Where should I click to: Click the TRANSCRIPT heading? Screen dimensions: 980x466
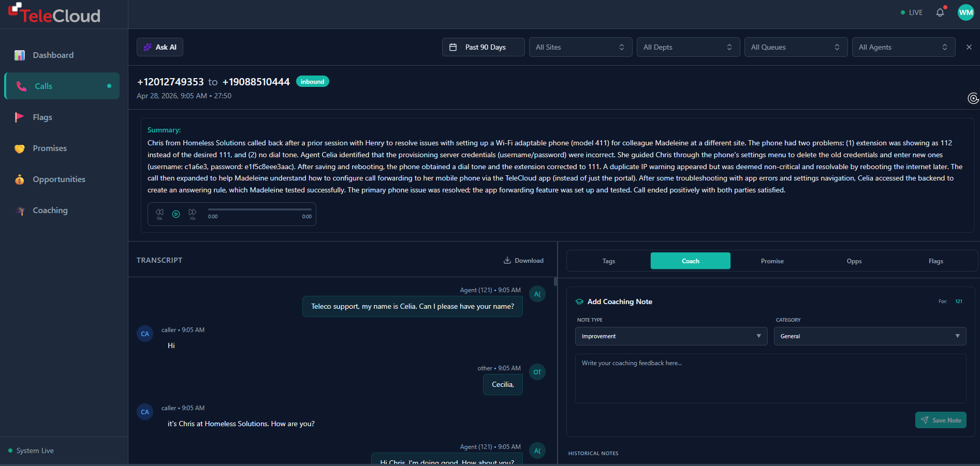pos(159,260)
